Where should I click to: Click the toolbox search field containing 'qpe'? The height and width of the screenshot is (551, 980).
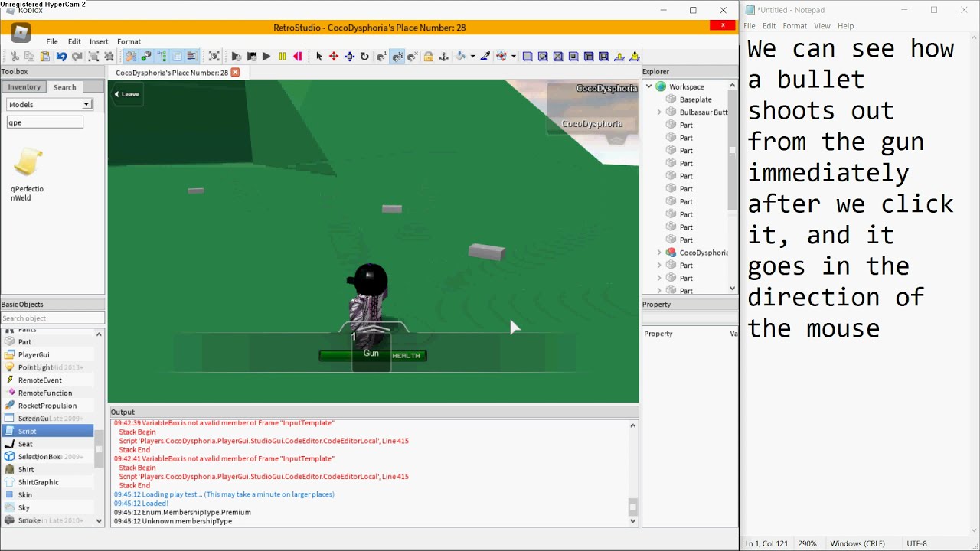44,122
